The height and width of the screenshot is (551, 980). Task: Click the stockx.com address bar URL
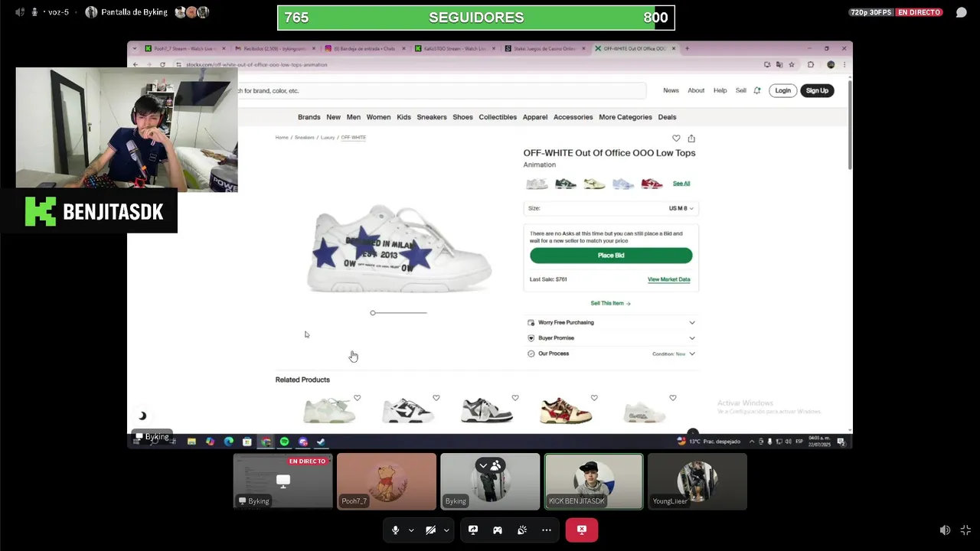pyautogui.click(x=256, y=64)
